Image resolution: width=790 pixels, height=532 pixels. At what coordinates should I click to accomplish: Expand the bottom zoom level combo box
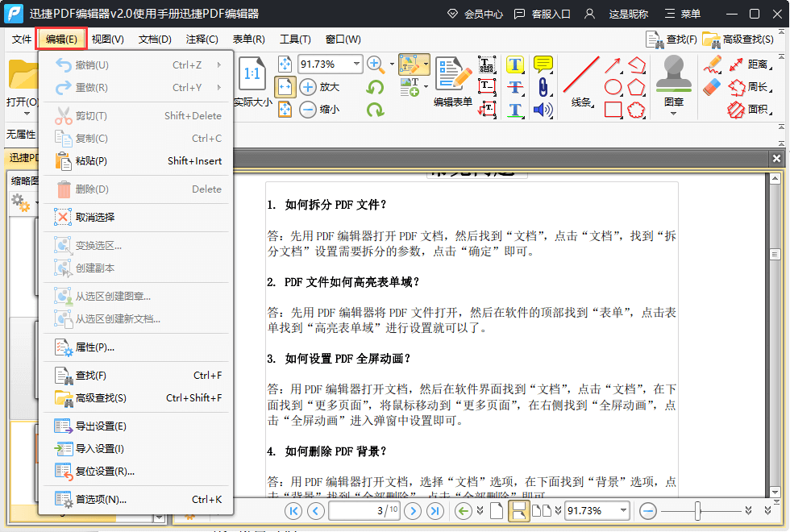[622, 510]
